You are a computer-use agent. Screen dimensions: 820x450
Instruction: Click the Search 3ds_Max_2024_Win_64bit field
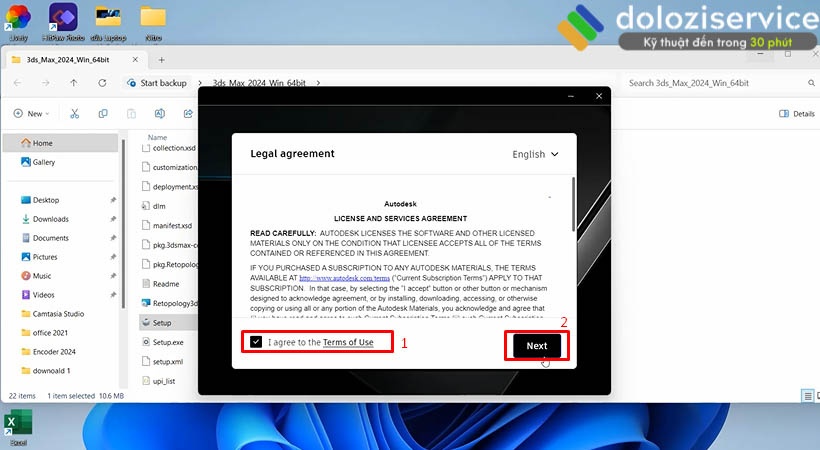(x=719, y=83)
